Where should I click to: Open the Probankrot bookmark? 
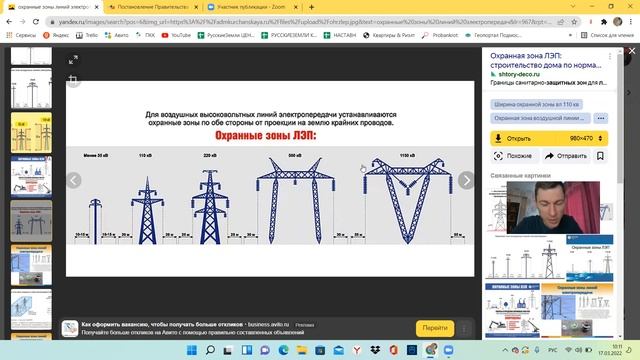pos(440,35)
